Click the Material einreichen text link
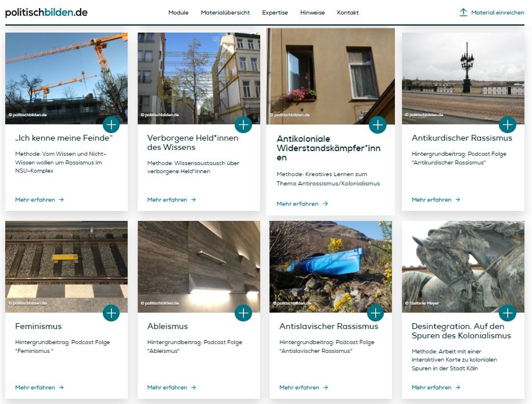 [498, 13]
